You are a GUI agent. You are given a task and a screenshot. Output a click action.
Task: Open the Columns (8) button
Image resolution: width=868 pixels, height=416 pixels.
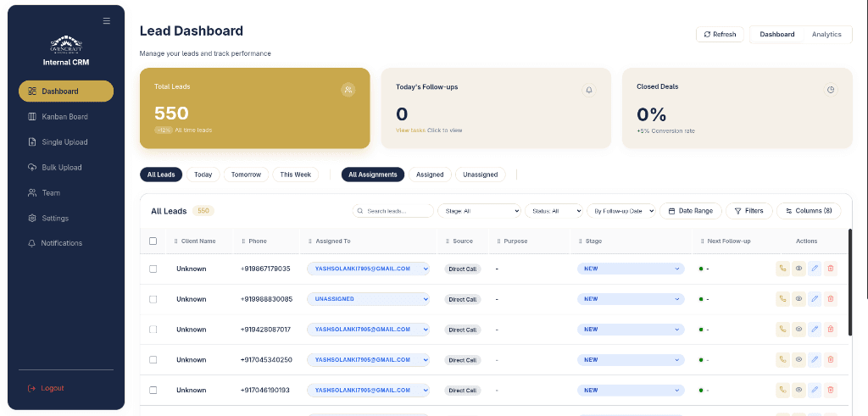coord(809,211)
